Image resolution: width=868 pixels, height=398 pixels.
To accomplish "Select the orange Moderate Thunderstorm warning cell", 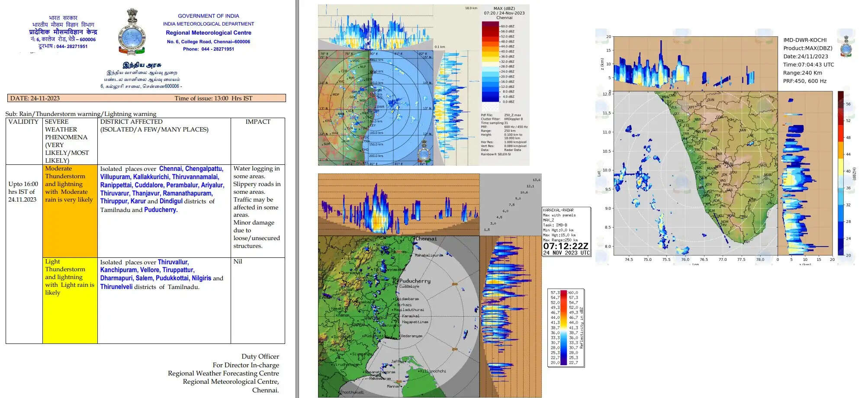I will pyautogui.click(x=70, y=211).
